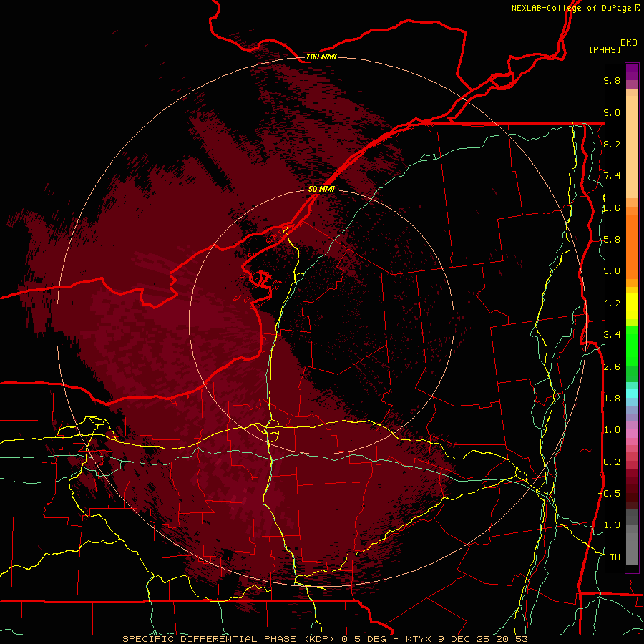Click the NEXLAB-College of DuPage credit text
The height and width of the screenshot is (644, 644).
[x=571, y=8]
